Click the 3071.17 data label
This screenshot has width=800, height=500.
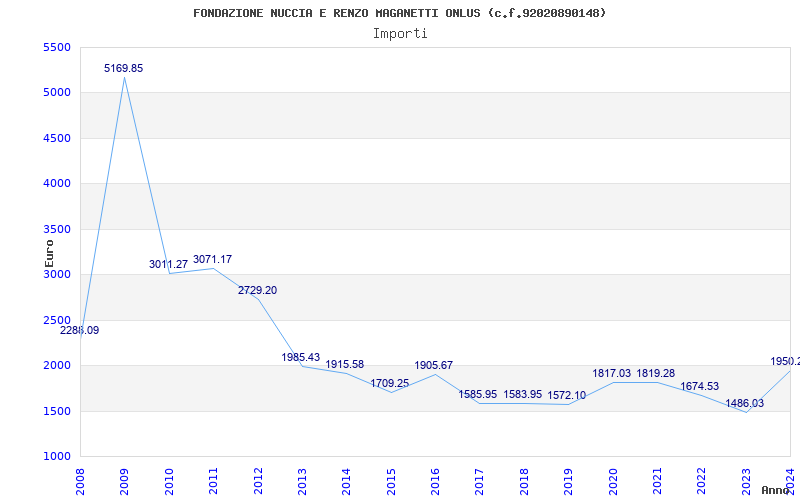click(212, 259)
